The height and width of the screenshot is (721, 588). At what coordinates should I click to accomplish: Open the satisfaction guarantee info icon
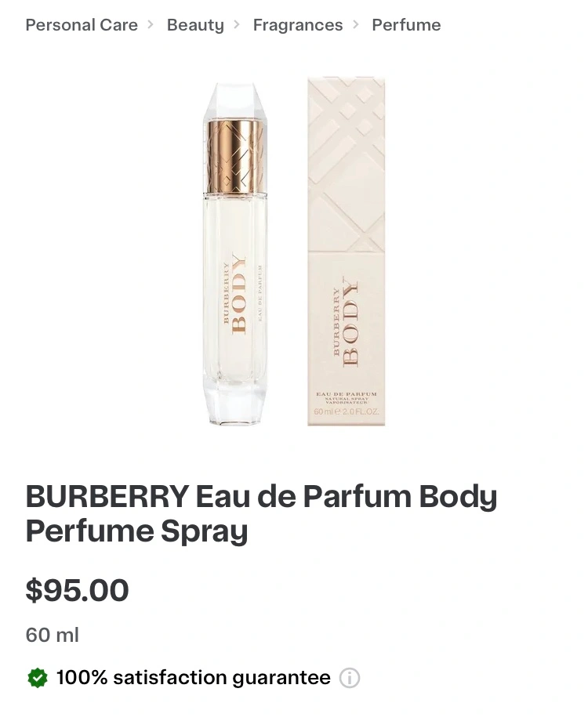(x=349, y=678)
